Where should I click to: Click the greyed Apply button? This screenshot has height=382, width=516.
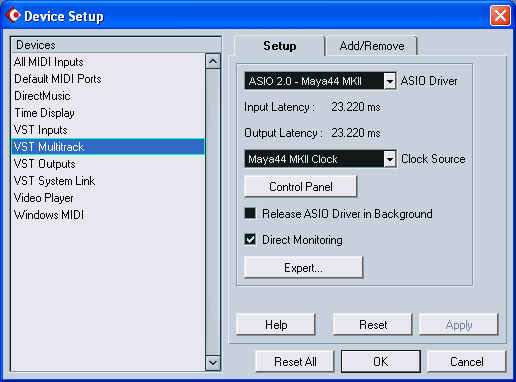click(x=459, y=324)
